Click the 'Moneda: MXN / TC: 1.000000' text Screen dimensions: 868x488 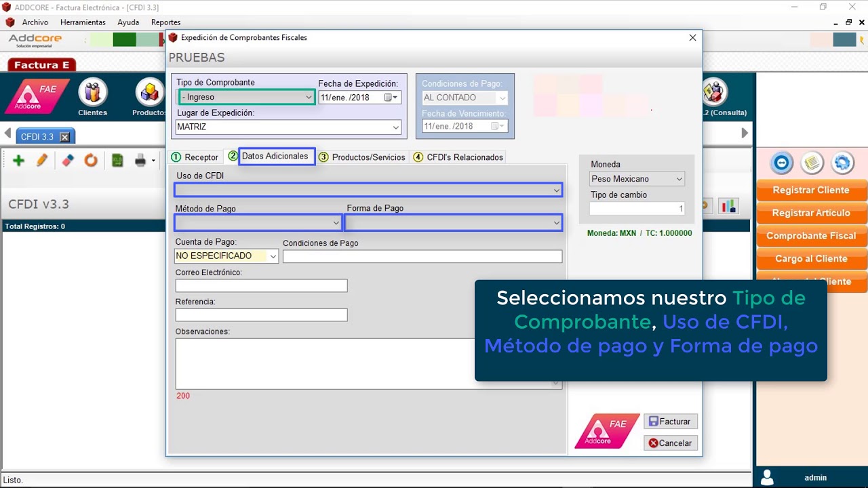pyautogui.click(x=639, y=233)
